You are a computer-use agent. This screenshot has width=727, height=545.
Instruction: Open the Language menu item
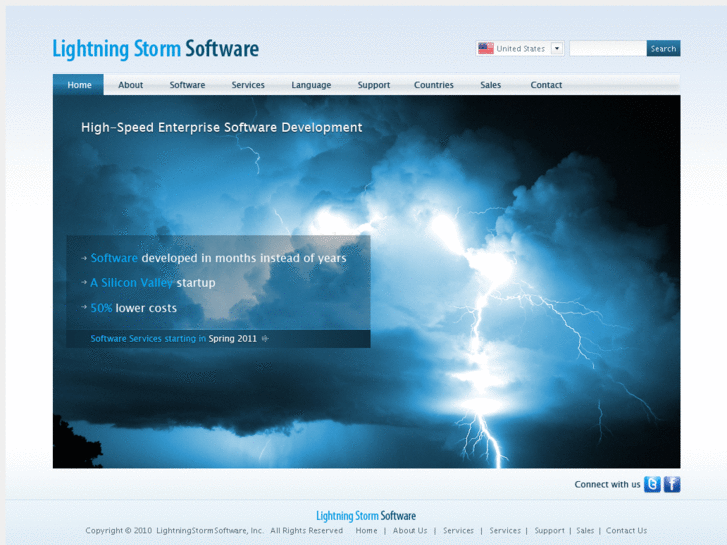coord(311,85)
